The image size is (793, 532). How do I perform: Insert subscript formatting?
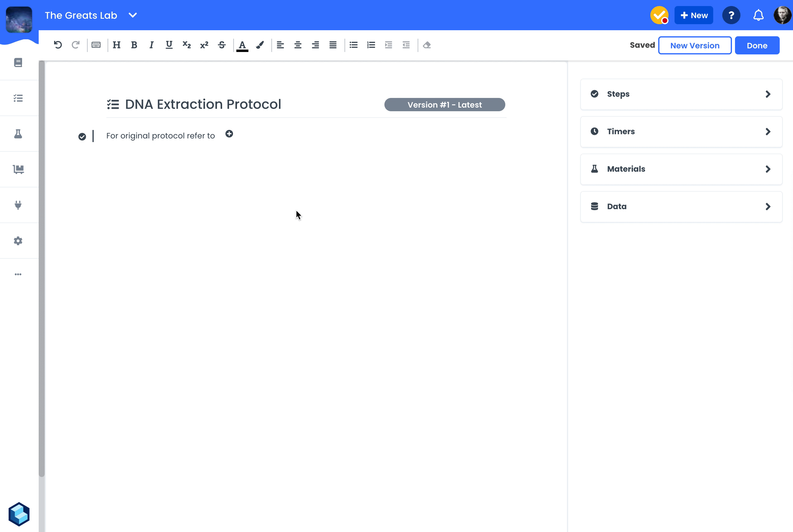[186, 45]
